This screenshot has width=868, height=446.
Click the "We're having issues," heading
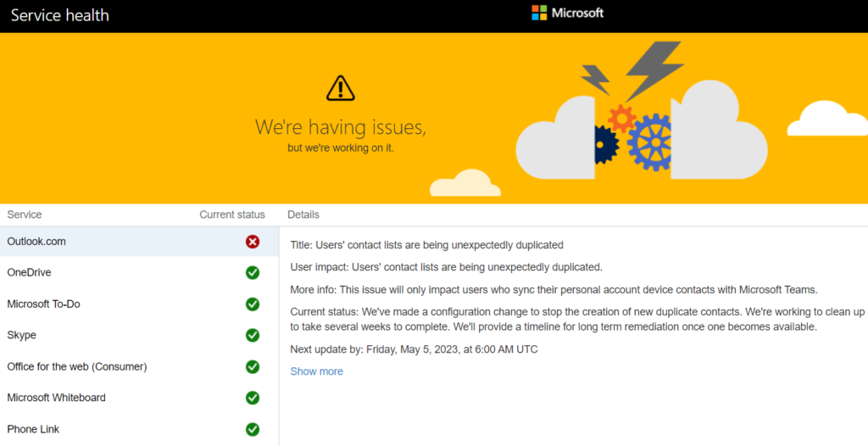[x=341, y=127]
